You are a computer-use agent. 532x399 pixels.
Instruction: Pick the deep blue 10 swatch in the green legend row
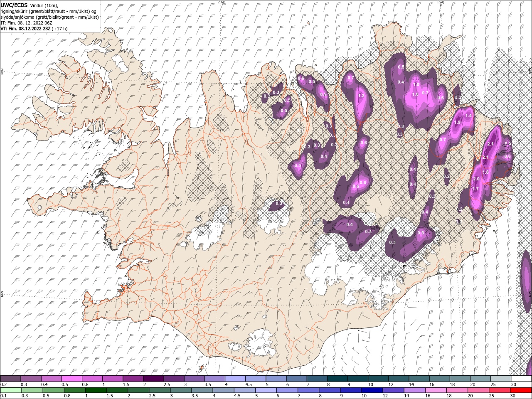[x=371, y=390]
